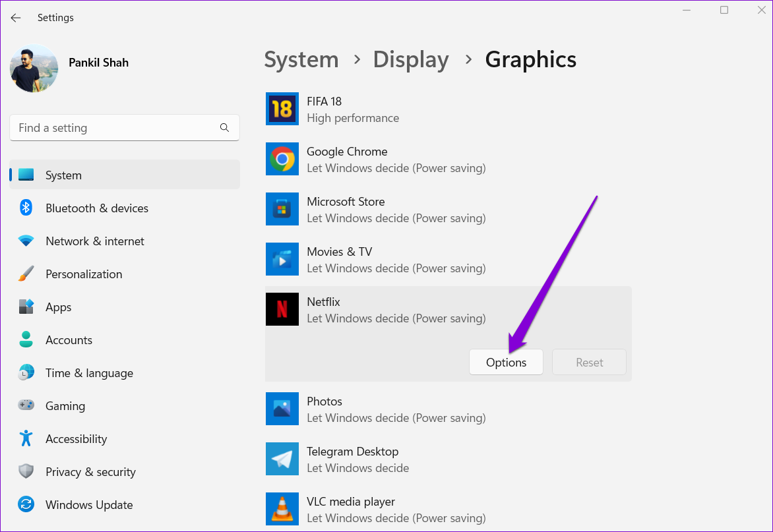Image resolution: width=773 pixels, height=532 pixels.
Task: Select the VLC media player cone icon
Action: pos(282,509)
